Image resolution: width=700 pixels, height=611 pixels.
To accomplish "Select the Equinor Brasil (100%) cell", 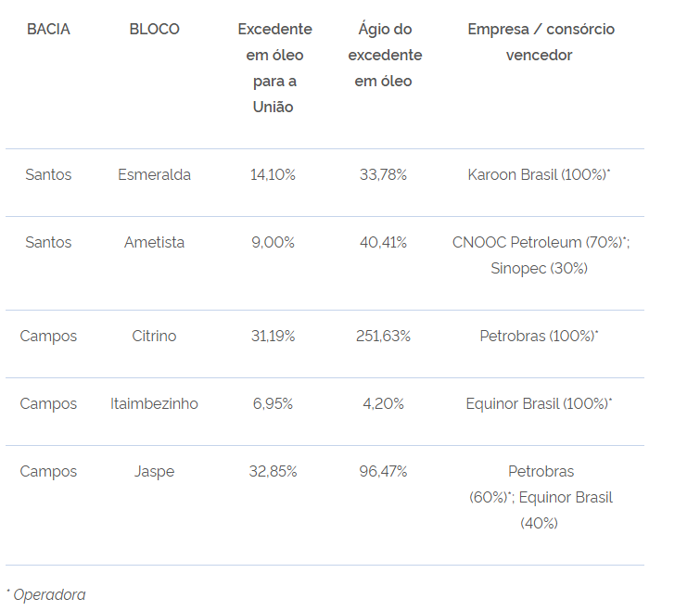I will [x=538, y=403].
